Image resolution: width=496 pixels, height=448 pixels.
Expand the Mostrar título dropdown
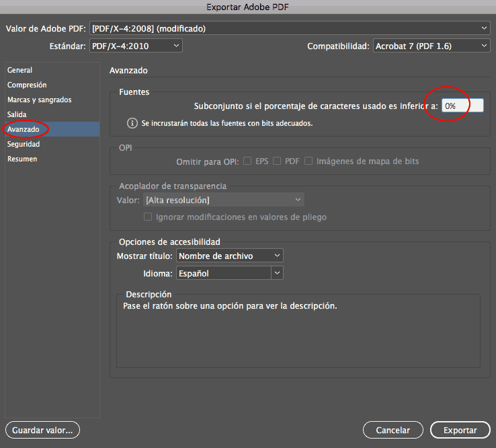click(x=230, y=256)
